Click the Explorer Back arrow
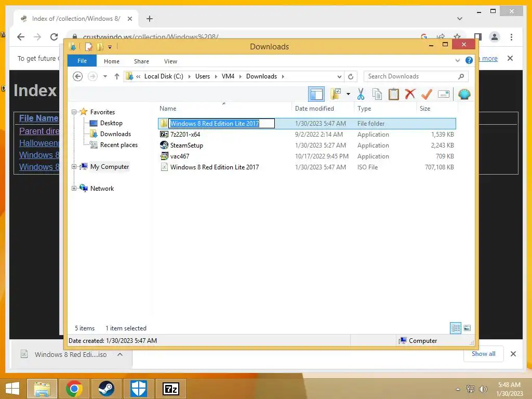 pos(78,76)
